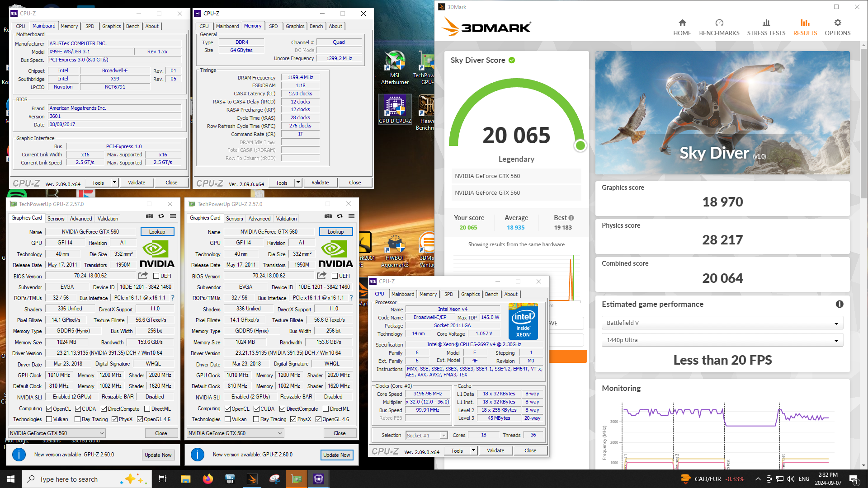Open the 3DMark Home page
Viewport: 868px width, 488px height.
point(682,27)
